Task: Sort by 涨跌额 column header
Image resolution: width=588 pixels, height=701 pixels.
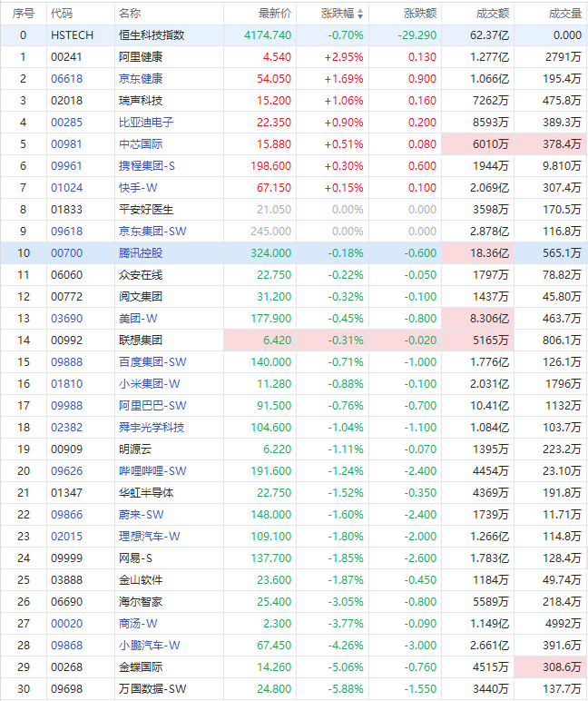Action: coord(420,14)
